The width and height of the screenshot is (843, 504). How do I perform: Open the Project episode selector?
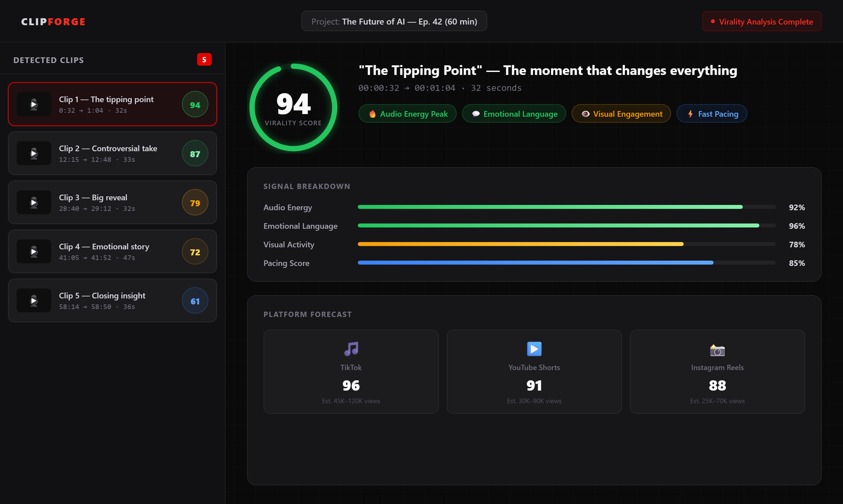pyautogui.click(x=394, y=22)
